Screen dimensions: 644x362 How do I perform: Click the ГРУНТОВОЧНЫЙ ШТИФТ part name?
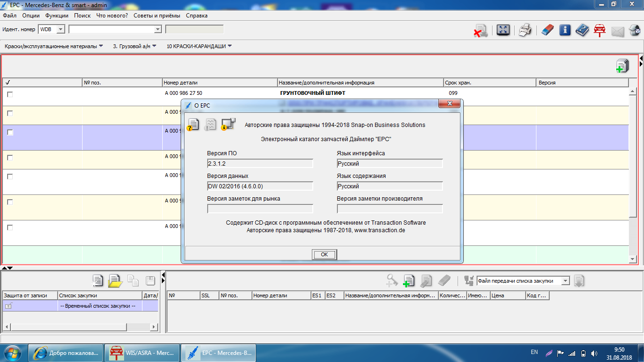tap(313, 93)
